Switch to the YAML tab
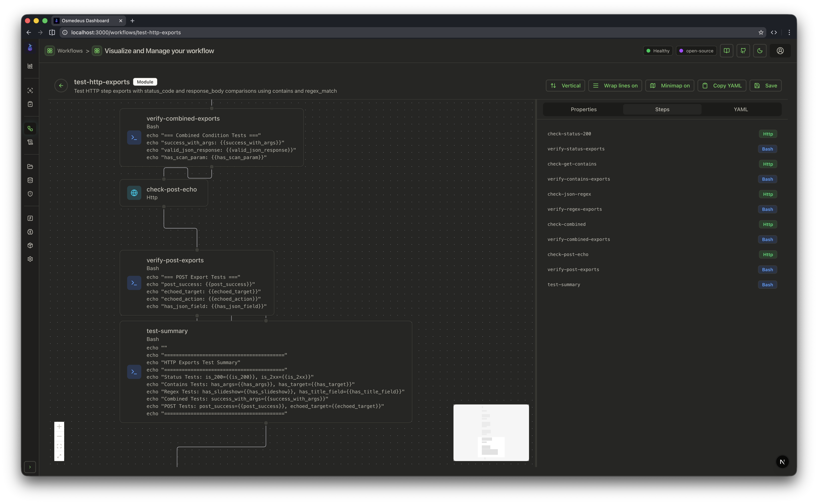Image resolution: width=818 pixels, height=504 pixels. coord(741,109)
